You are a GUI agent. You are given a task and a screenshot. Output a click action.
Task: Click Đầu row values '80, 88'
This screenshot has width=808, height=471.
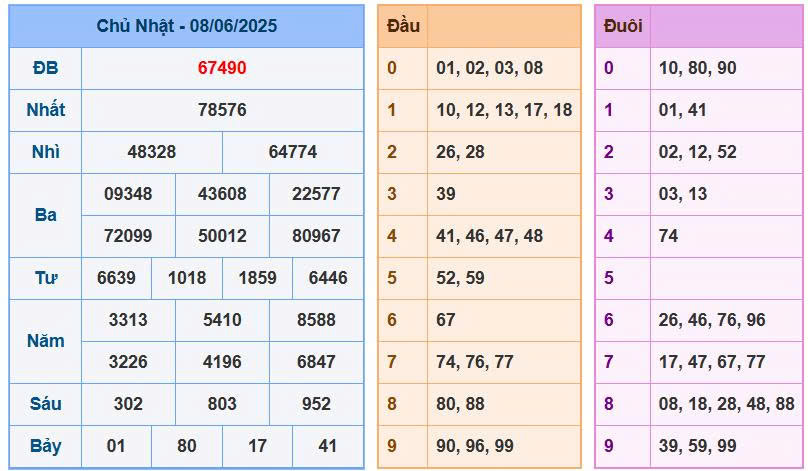pos(460,404)
